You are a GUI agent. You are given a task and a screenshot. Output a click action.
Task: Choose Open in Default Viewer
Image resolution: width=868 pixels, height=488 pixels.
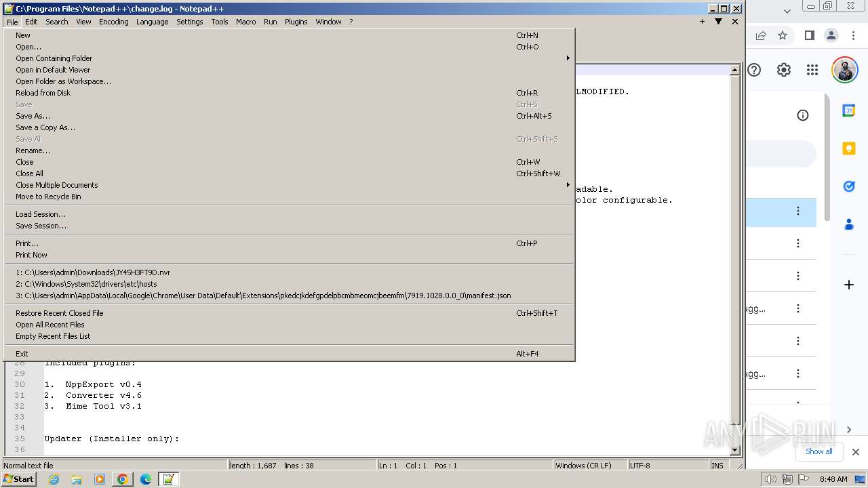pos(290,70)
